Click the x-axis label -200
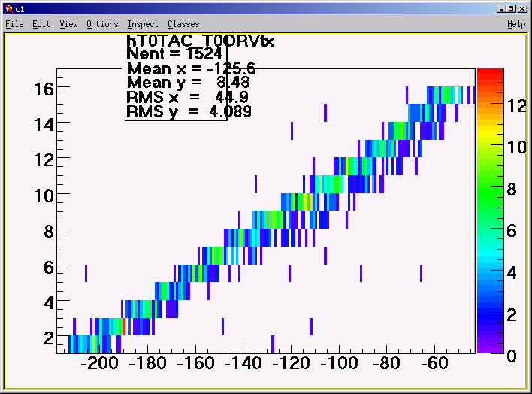Image resolution: width=532 pixels, height=394 pixels. click(99, 363)
